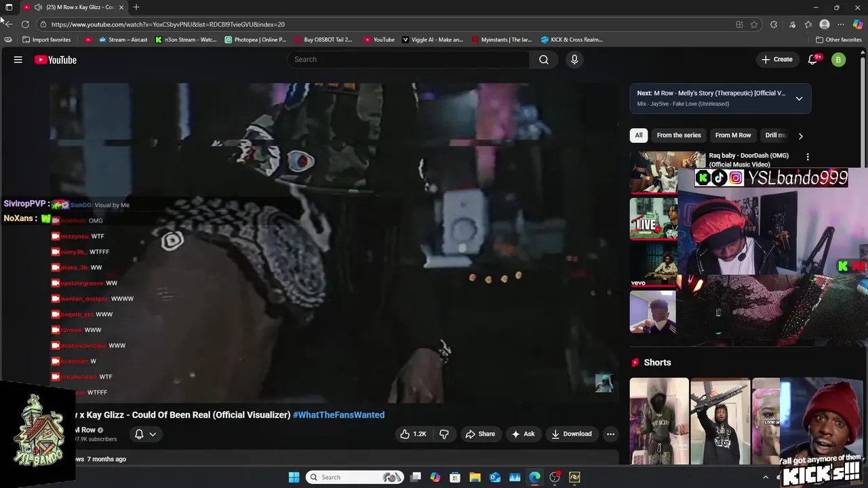Select the From M Row chip

pyautogui.click(x=733, y=135)
